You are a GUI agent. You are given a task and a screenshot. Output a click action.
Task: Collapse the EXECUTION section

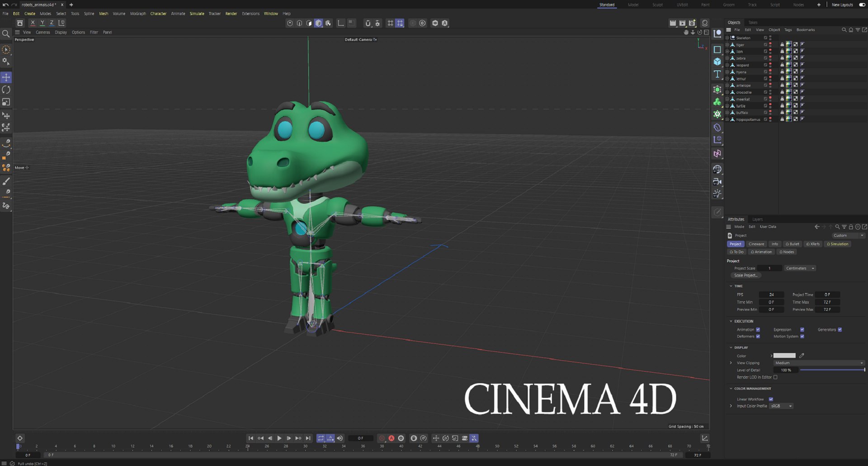tap(731, 321)
